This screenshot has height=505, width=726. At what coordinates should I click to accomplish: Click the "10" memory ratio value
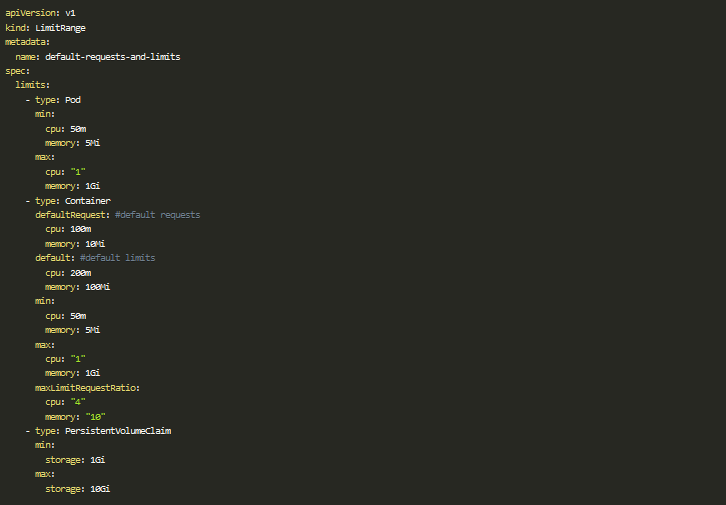95,417
